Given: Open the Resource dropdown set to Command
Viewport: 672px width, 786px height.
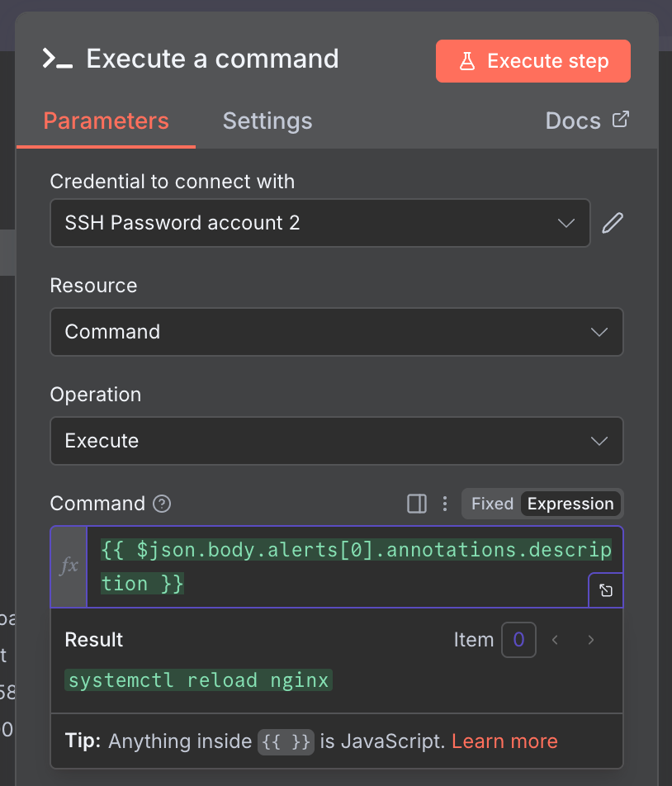Looking at the screenshot, I should 336,332.
